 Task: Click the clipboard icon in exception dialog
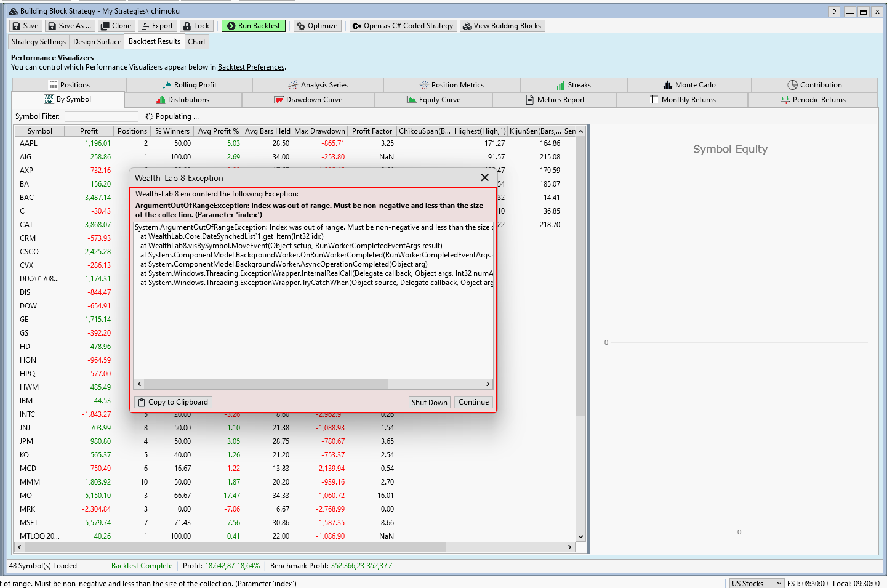coord(142,402)
